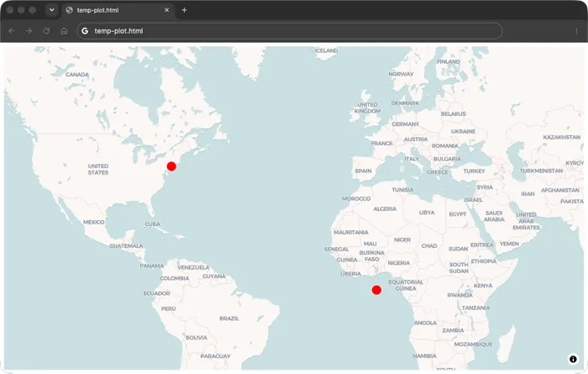Click the TURKEY map label

[x=474, y=171]
